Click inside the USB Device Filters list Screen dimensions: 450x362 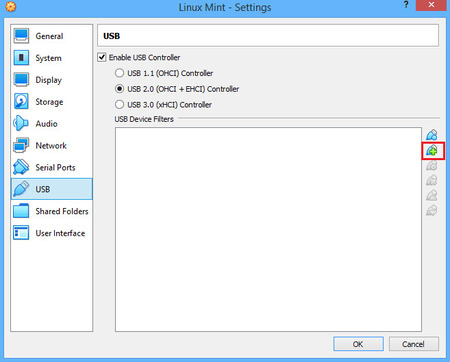coord(268,229)
